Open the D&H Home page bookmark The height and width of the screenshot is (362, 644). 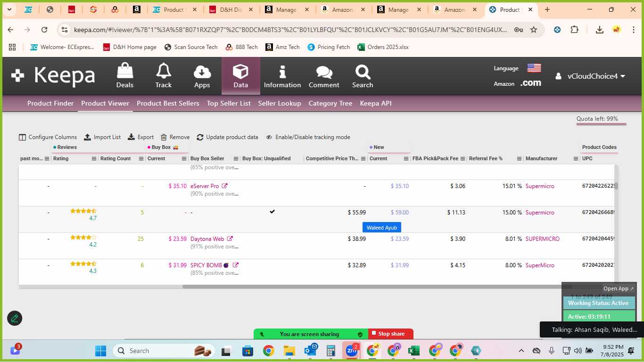coord(130,47)
